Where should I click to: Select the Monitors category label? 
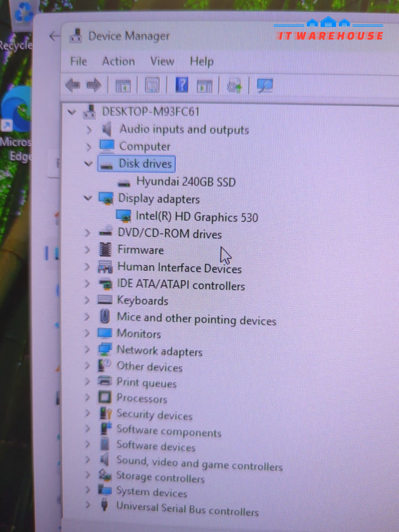click(x=139, y=334)
